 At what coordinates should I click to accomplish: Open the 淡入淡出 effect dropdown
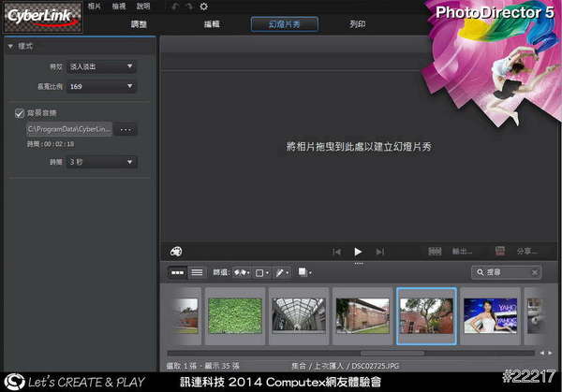pyautogui.click(x=100, y=66)
